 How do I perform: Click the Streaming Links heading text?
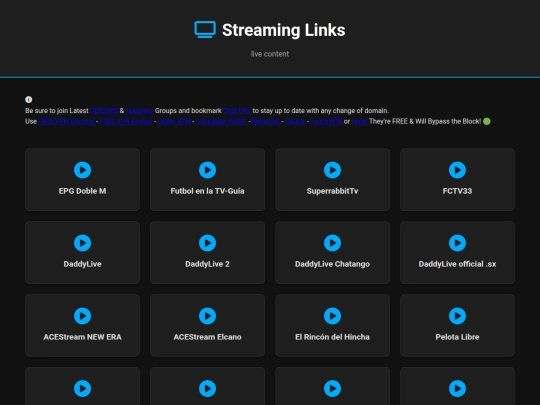[283, 30]
